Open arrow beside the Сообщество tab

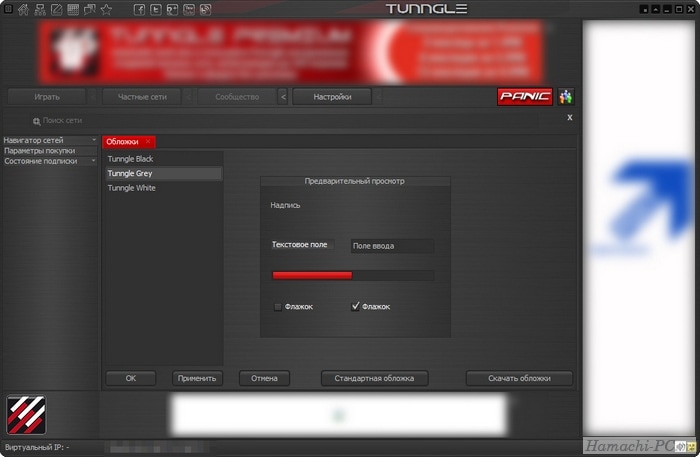283,96
